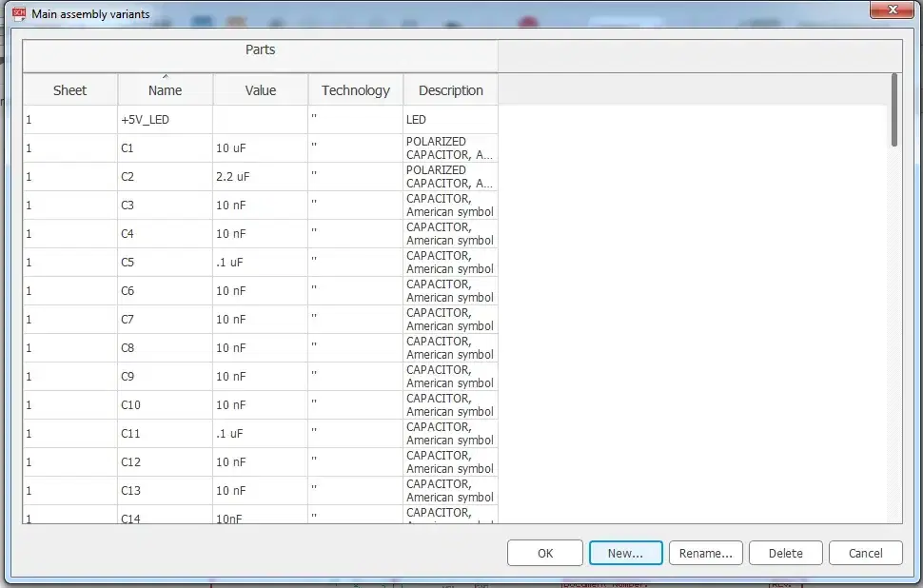Close the Main assembly variants dialog
This screenshot has height=588, width=923.
(x=892, y=10)
